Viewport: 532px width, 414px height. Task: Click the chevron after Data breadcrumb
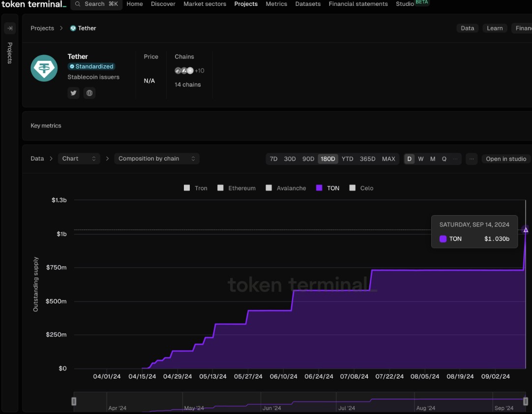(x=51, y=159)
